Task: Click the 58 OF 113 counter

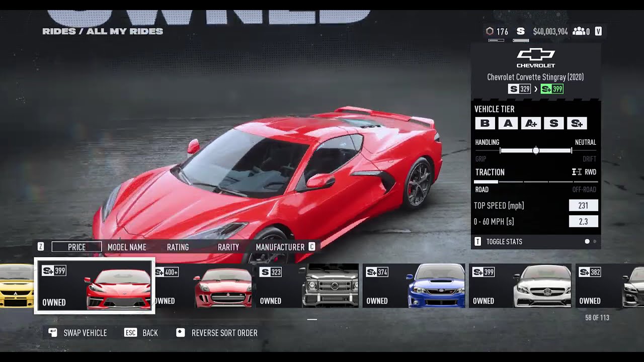Action: (x=597, y=318)
